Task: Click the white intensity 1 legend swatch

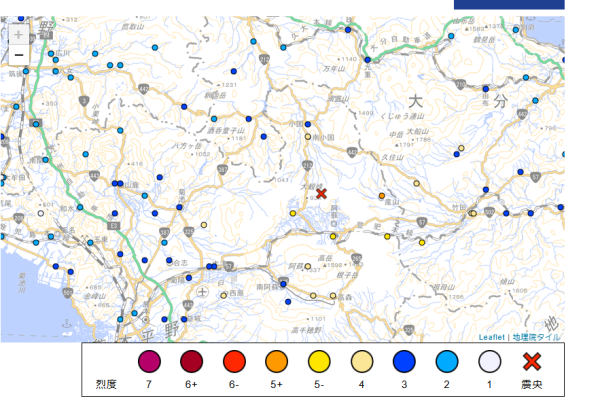Action: point(489,361)
